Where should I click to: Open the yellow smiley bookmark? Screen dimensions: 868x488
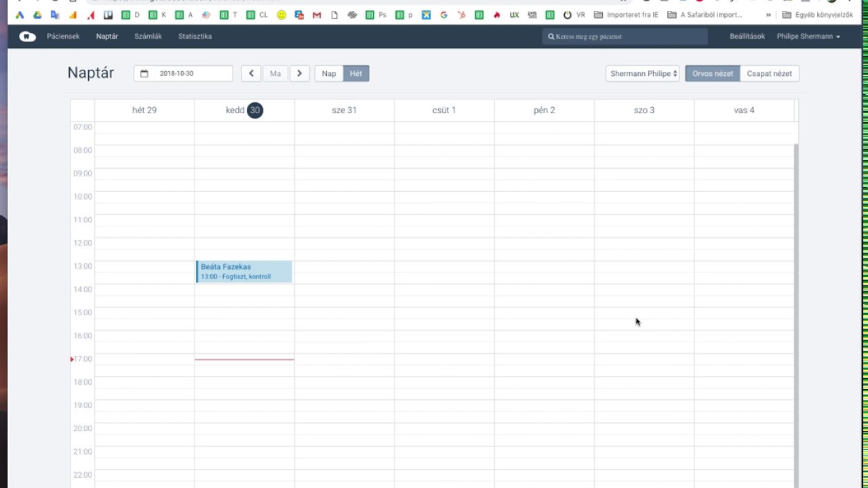(x=281, y=15)
